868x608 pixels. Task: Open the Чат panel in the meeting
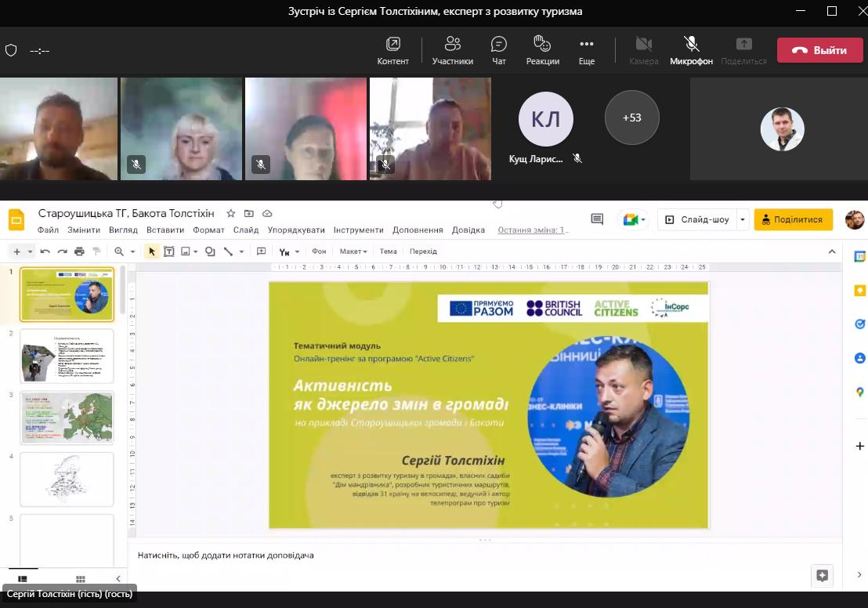[x=499, y=50]
